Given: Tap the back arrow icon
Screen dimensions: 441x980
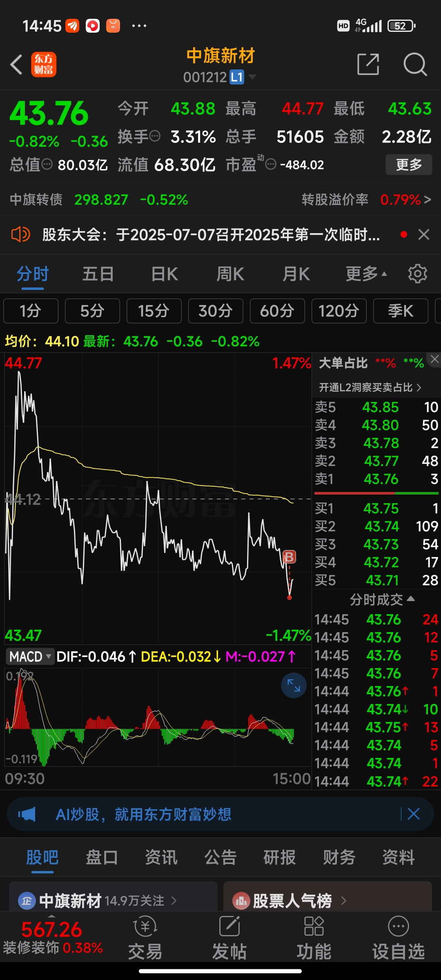Looking at the screenshot, I should (16, 65).
